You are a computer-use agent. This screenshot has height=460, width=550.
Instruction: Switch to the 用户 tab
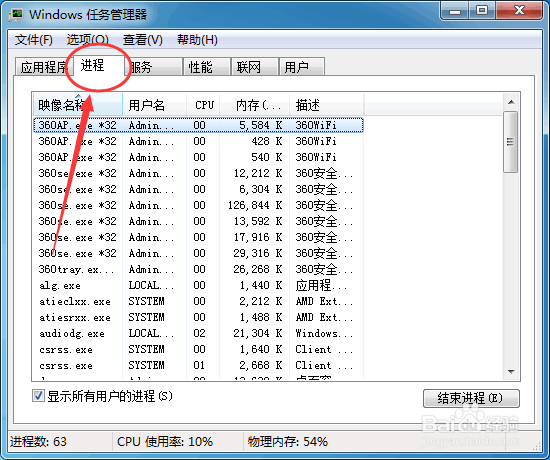302,67
